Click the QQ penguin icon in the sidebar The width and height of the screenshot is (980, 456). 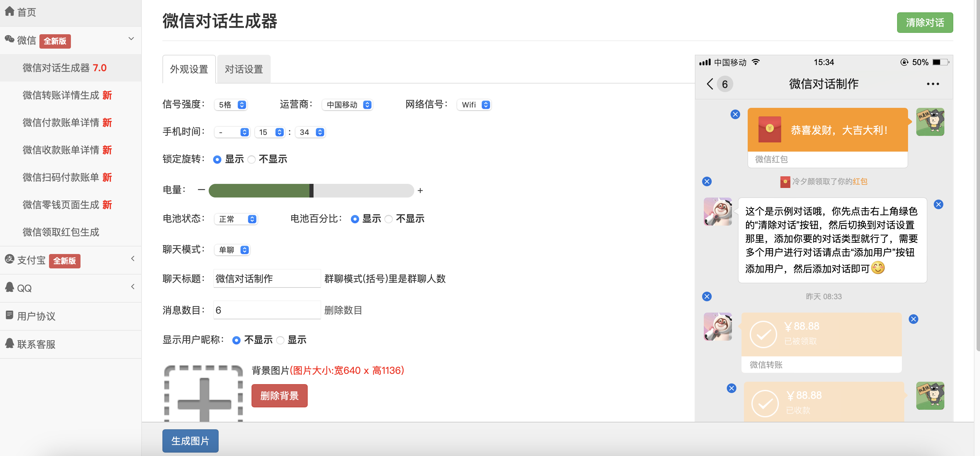(10, 287)
